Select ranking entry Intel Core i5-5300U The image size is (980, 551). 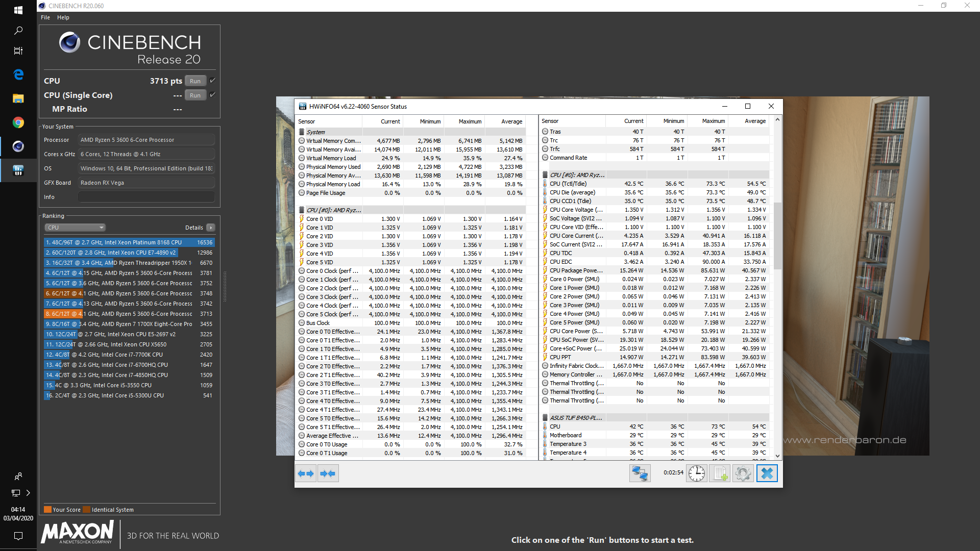coord(129,395)
